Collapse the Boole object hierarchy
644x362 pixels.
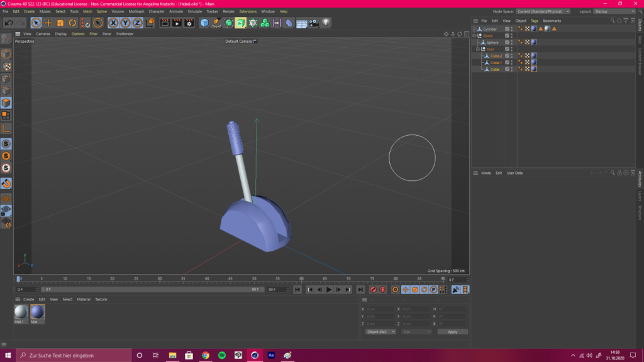pos(474,36)
